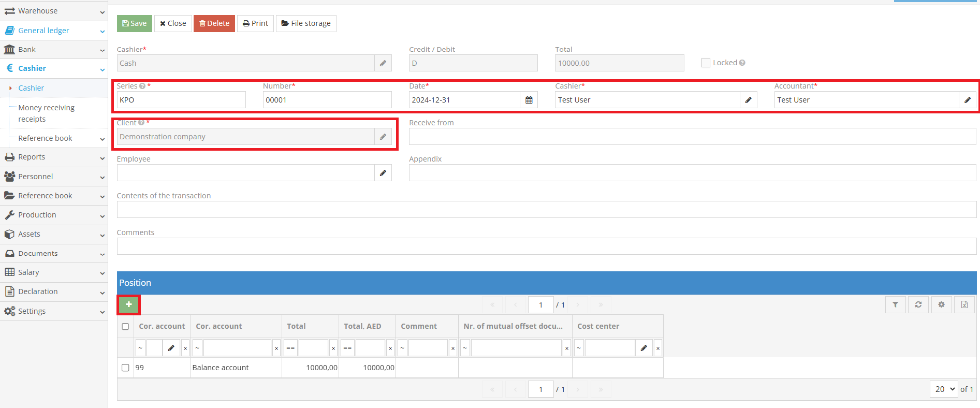
Task: Open Money receiving receipts in sidebar
Action: pyautogui.click(x=47, y=113)
